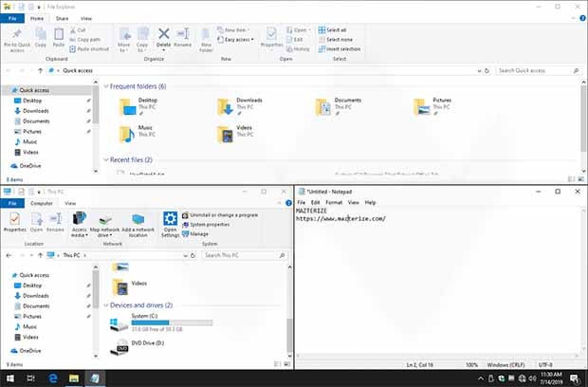Switch to View tab in top File Explorer
This screenshot has height=387, width=588.
86,18
